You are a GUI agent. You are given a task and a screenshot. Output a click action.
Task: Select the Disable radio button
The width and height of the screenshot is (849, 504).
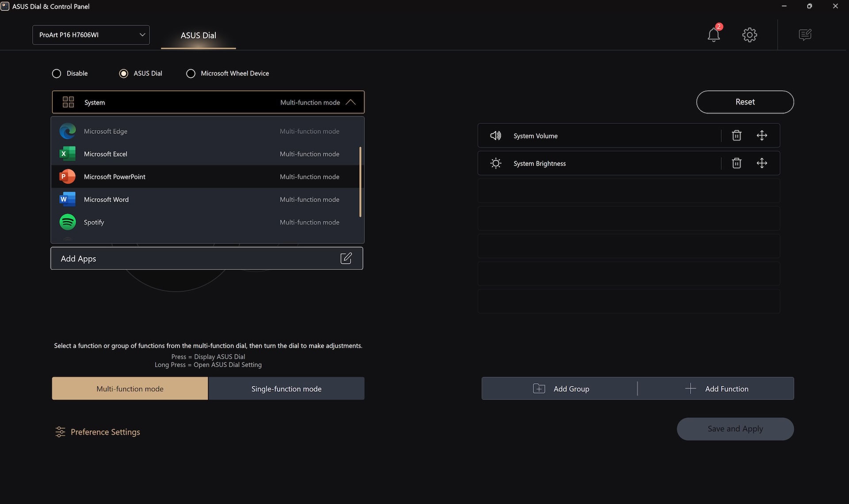57,73
